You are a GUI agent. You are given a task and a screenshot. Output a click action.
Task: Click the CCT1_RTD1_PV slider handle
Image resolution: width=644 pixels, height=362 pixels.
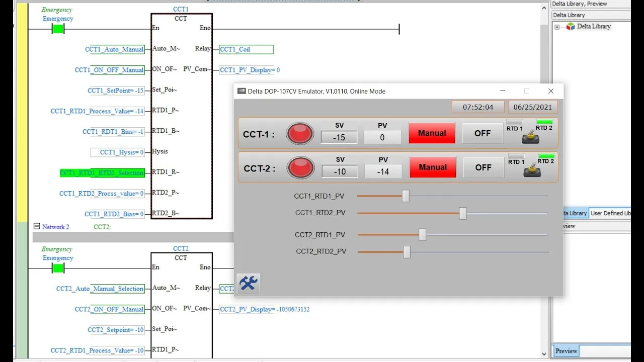click(x=406, y=196)
